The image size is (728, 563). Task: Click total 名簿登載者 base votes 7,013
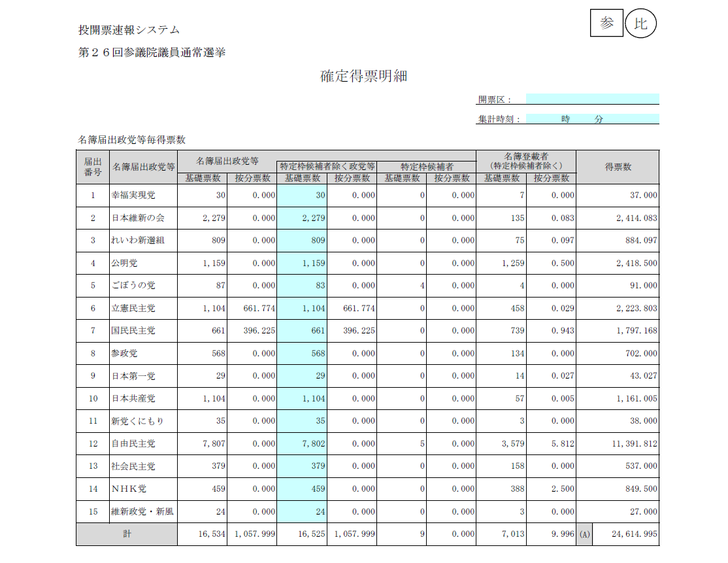coord(512,534)
